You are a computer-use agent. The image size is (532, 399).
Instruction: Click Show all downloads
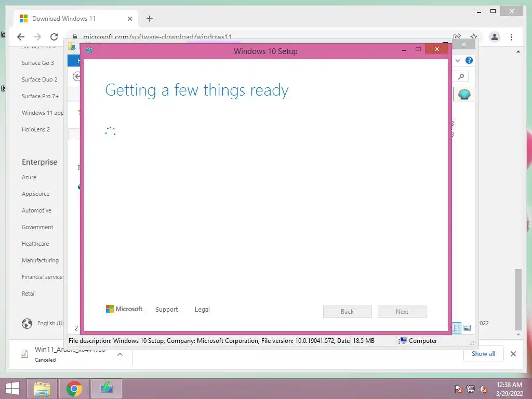coord(483,353)
